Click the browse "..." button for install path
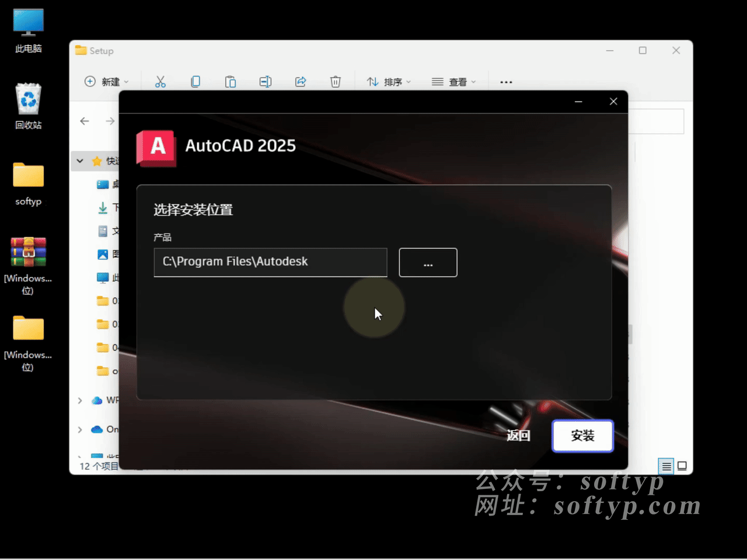 pos(428,262)
